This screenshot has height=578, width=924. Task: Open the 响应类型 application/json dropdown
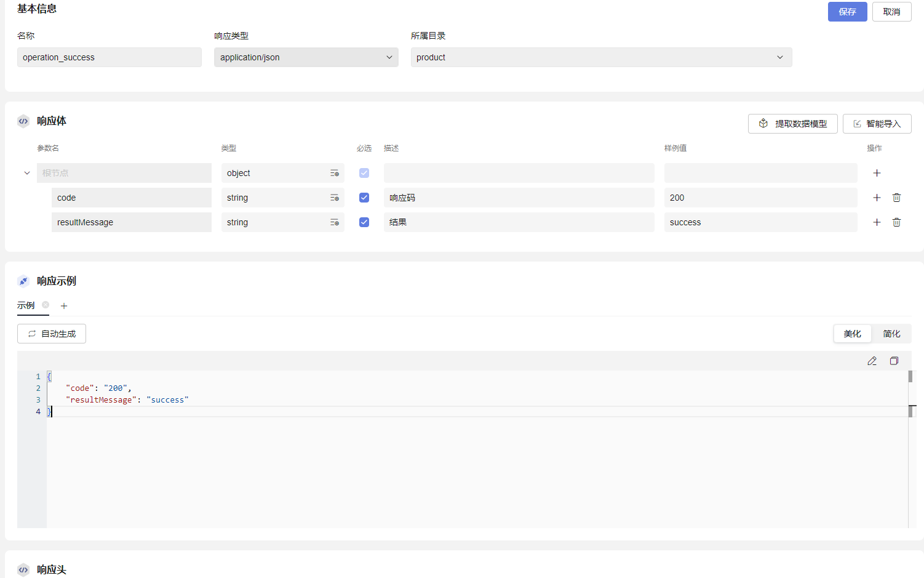pos(306,57)
